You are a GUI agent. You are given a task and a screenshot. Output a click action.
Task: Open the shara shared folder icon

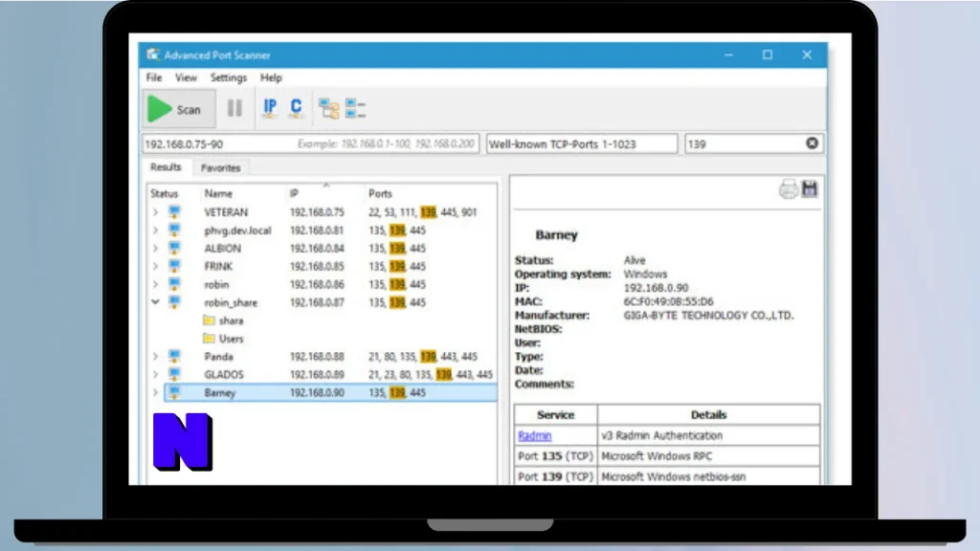210,320
